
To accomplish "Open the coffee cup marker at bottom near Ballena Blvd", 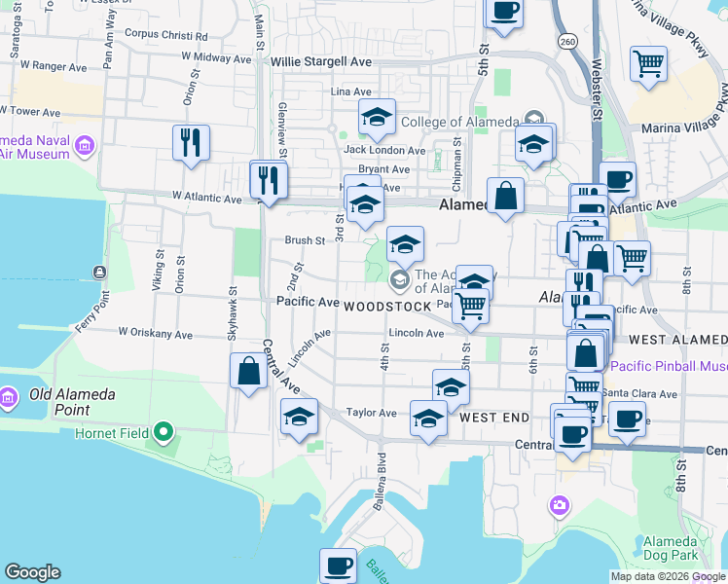I will pos(338,567).
